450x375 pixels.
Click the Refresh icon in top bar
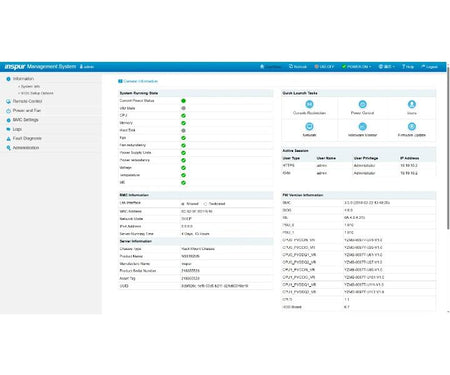tap(291, 67)
